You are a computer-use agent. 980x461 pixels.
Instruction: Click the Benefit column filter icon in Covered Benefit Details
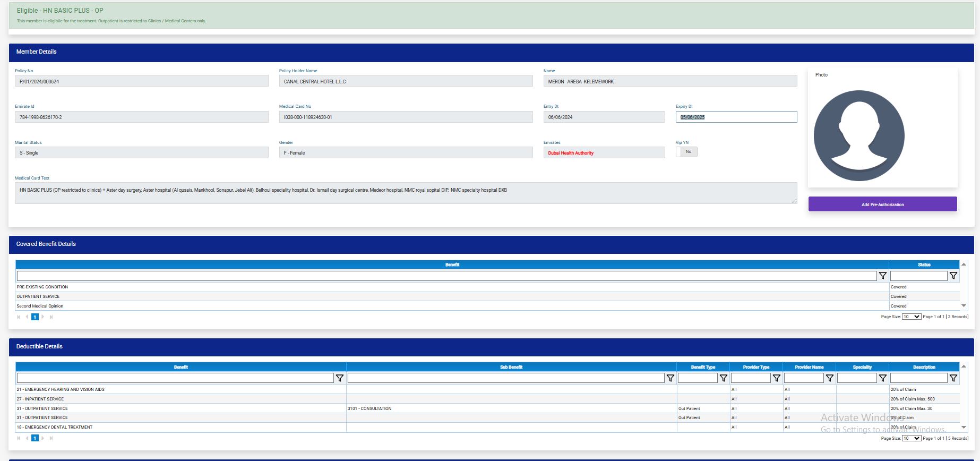tap(882, 276)
